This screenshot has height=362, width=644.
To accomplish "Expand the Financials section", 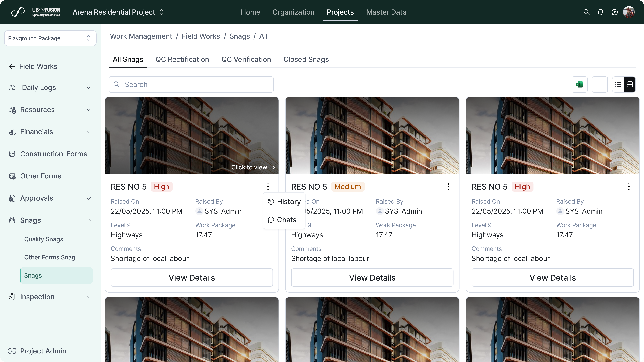I will (x=89, y=132).
